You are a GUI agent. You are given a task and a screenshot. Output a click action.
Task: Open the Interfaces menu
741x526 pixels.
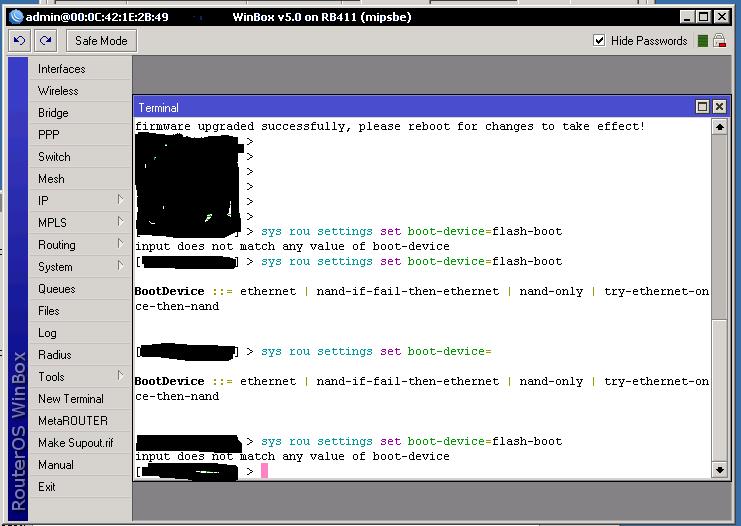[80, 69]
